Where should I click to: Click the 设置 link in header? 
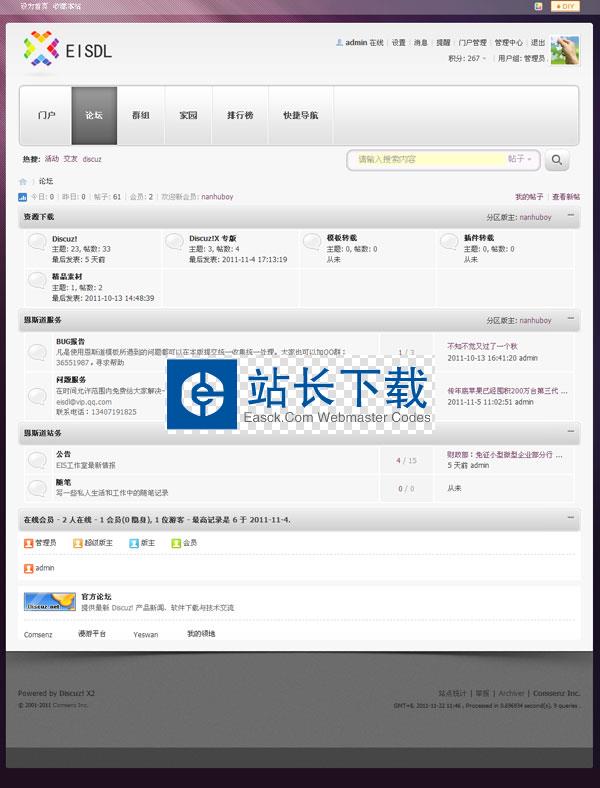(398, 43)
